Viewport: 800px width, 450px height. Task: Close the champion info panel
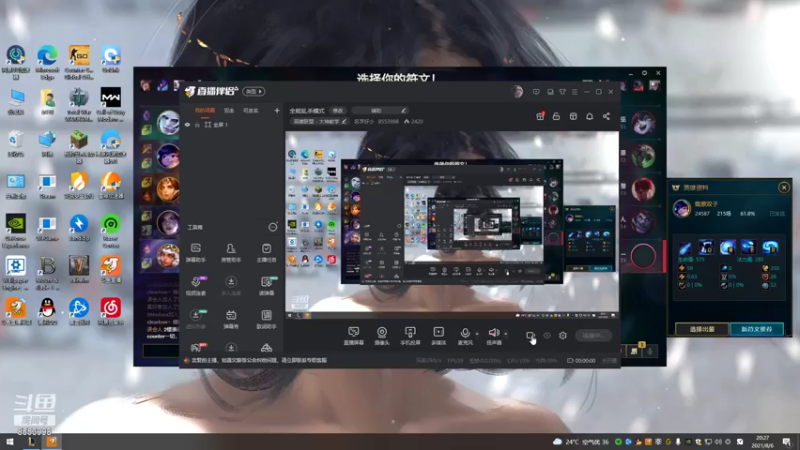(x=784, y=188)
